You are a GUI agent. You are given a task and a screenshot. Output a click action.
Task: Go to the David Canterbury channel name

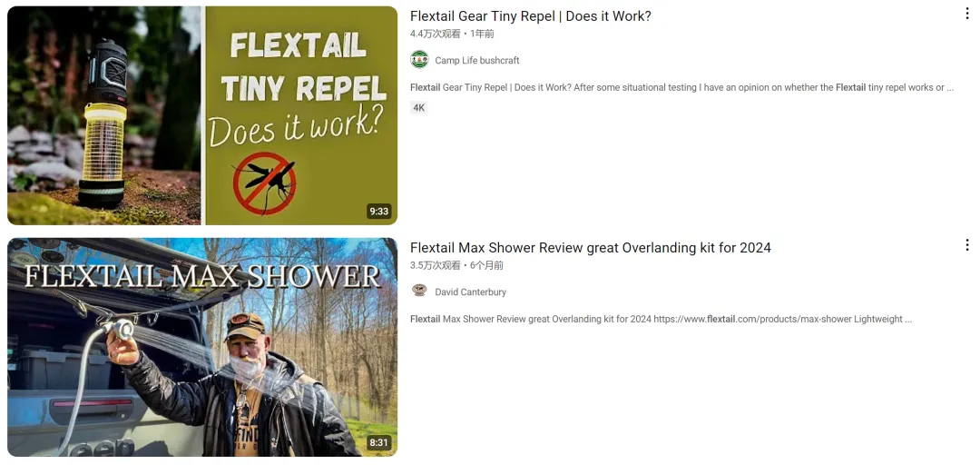pyautogui.click(x=471, y=292)
